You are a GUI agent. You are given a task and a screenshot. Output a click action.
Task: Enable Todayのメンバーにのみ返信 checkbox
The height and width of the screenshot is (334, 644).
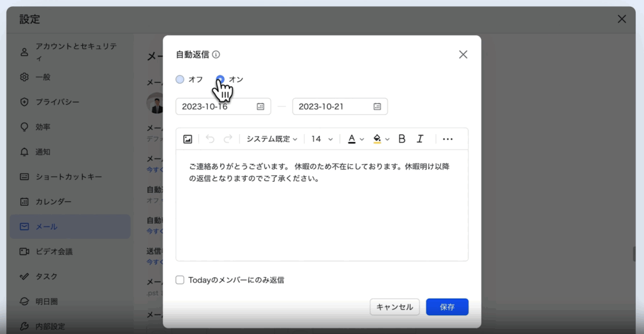coord(180,280)
